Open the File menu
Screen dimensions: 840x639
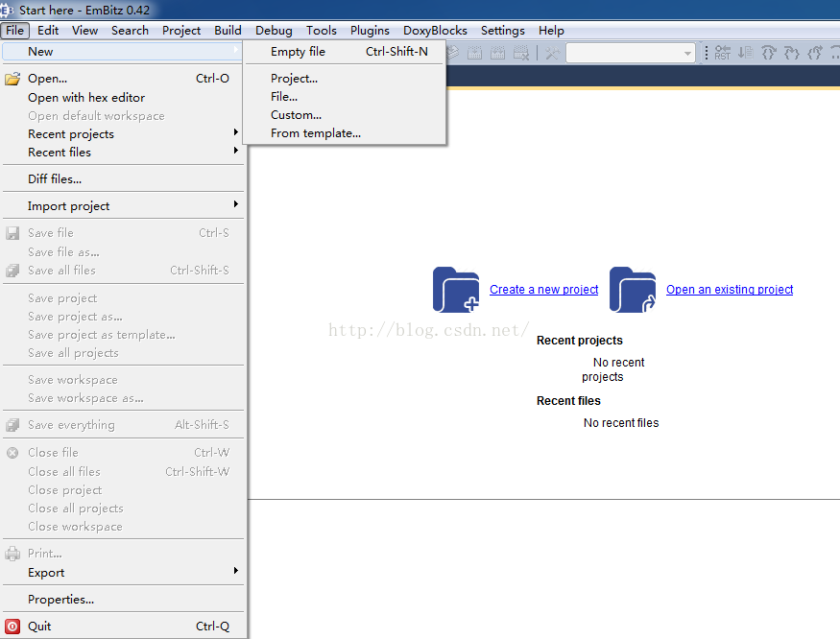[14, 31]
